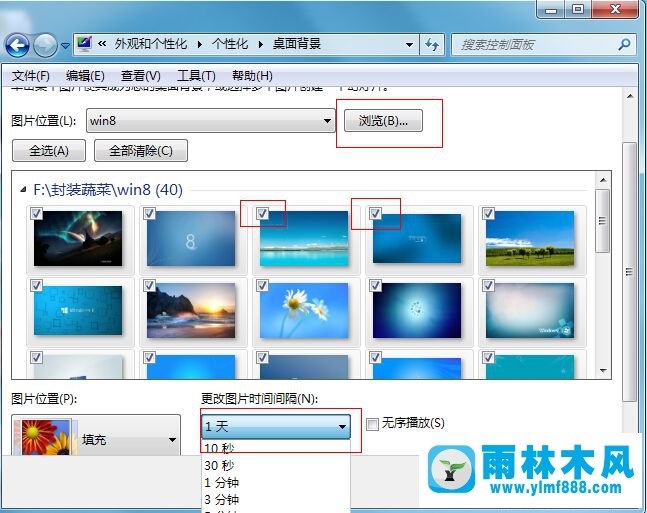Screen dimensions: 647x513
Task: Select the pale misty Windows logo thumbnail
Action: [x=530, y=310]
